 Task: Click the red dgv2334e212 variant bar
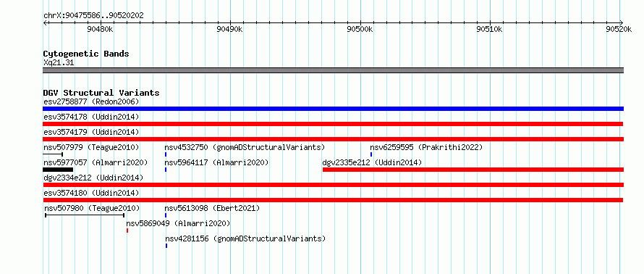click(x=333, y=185)
